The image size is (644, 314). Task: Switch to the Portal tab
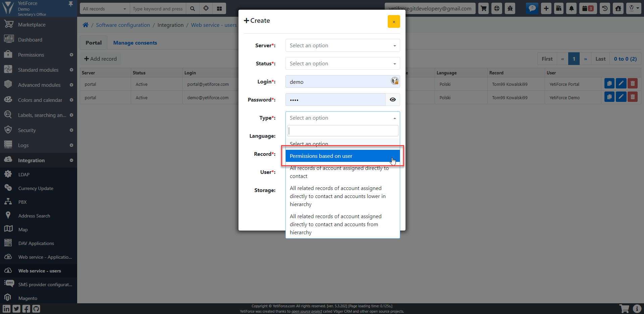pyautogui.click(x=93, y=43)
